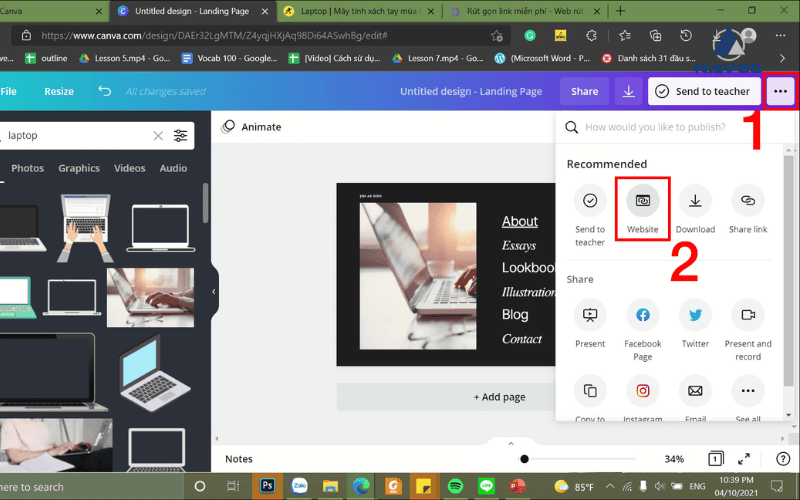Select typing-hands laptop graphic thumbnail
This screenshot has width=800, height=500.
tap(85, 228)
